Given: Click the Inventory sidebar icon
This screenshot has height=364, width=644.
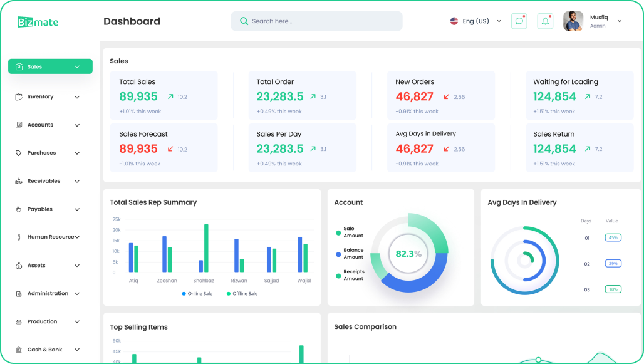Looking at the screenshot, I should pos(19,97).
